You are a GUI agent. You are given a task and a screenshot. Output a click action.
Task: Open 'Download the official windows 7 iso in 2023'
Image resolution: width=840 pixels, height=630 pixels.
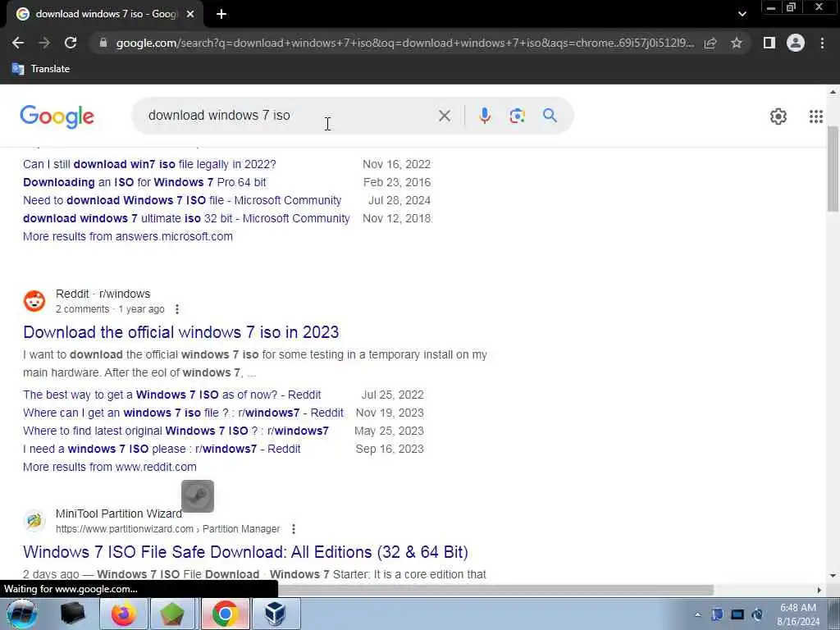point(181,332)
